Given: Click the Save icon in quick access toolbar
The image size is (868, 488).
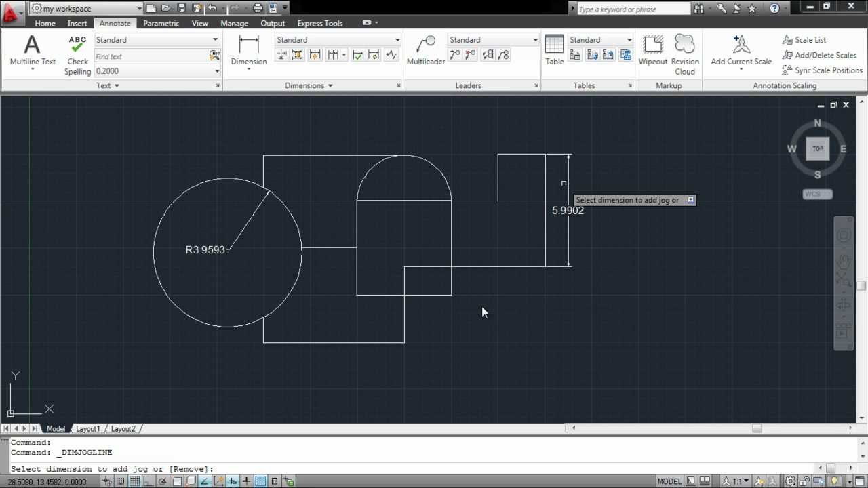Looking at the screenshot, I should pos(181,9).
